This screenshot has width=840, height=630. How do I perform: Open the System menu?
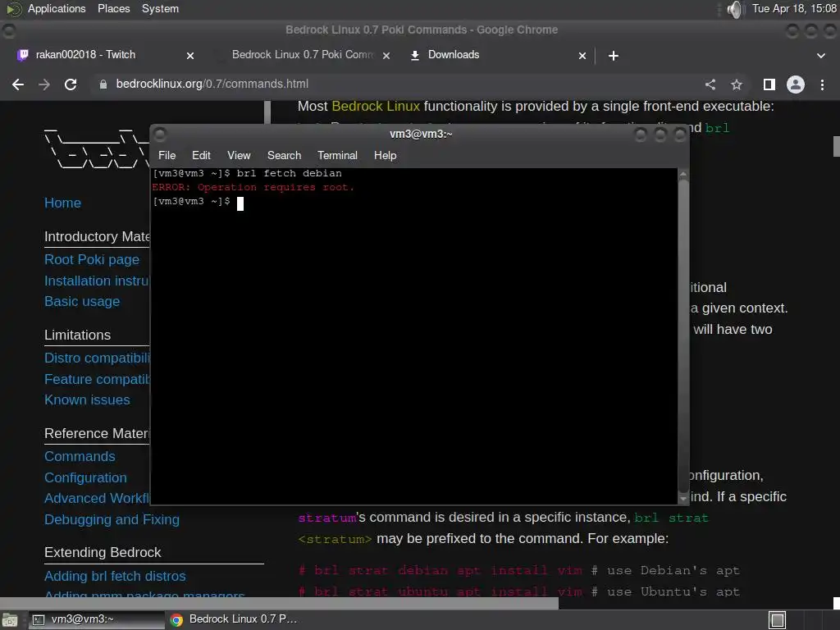click(x=160, y=8)
